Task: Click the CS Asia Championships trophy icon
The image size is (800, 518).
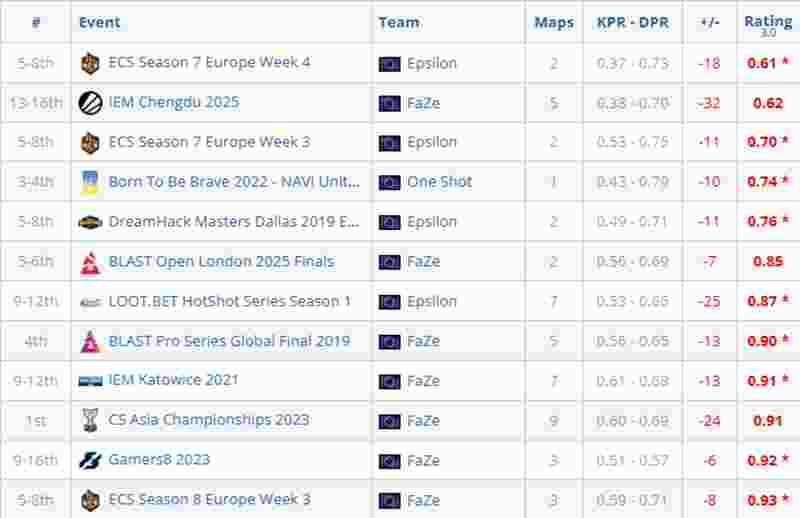Action: pyautogui.click(x=90, y=420)
